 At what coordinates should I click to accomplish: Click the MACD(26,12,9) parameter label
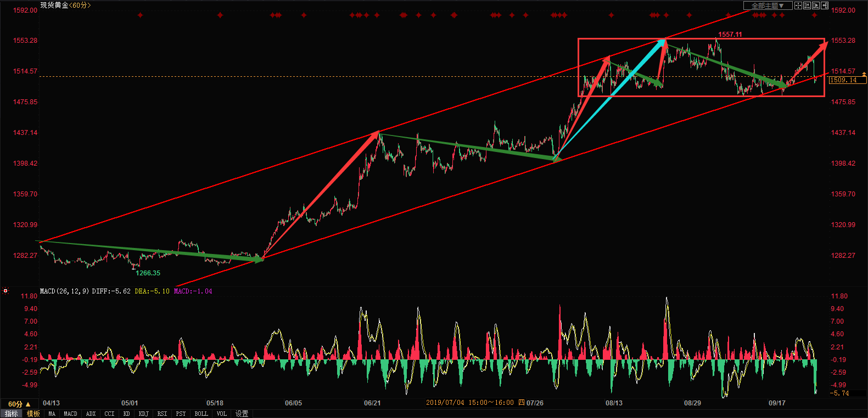65,291
